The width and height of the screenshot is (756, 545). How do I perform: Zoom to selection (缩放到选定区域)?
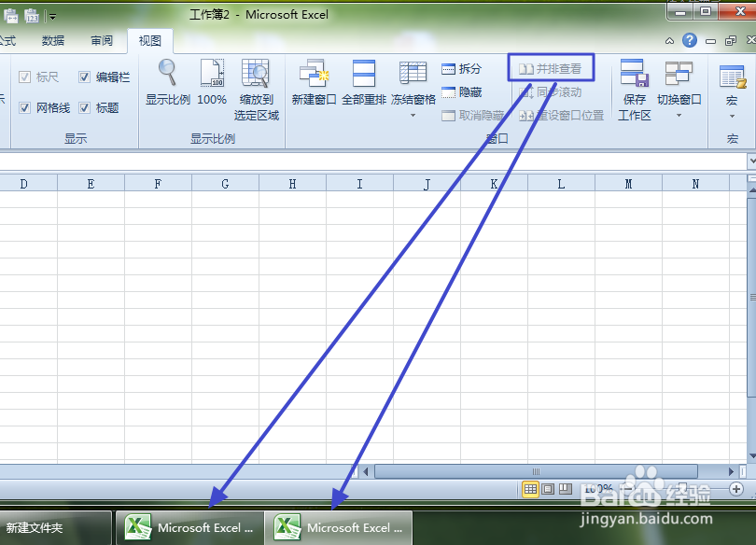pyautogui.click(x=256, y=90)
